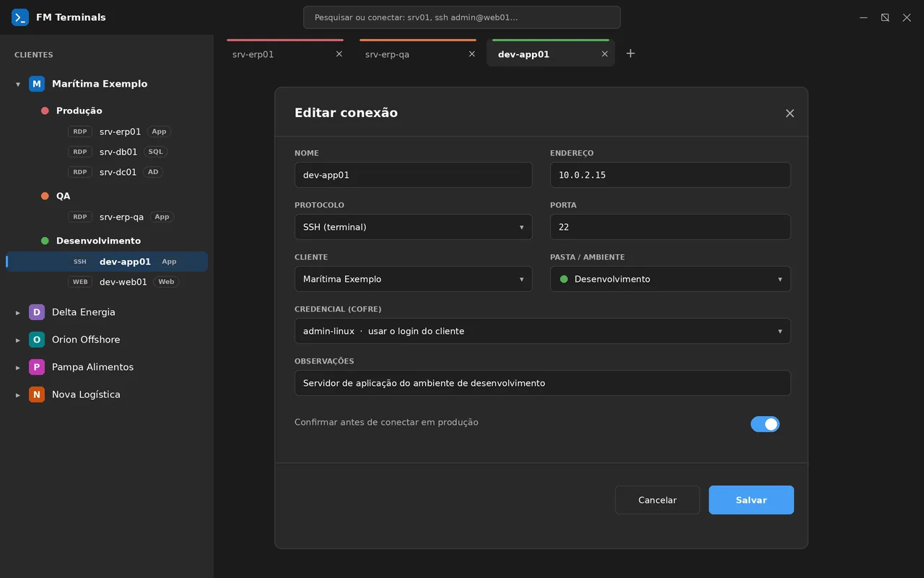
Task: Switch to the srv-erp-qa tab
Action: tap(418, 53)
